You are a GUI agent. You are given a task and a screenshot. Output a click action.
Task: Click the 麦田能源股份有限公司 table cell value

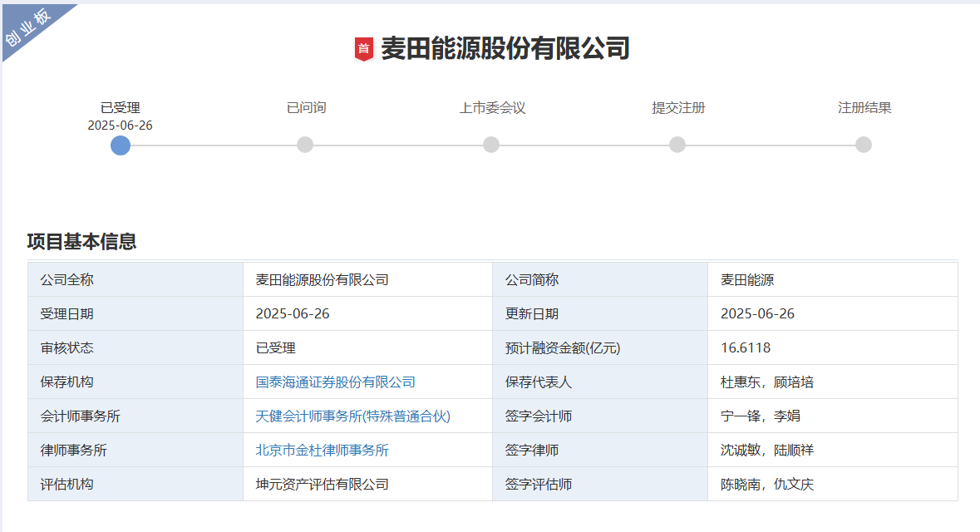[322, 279]
